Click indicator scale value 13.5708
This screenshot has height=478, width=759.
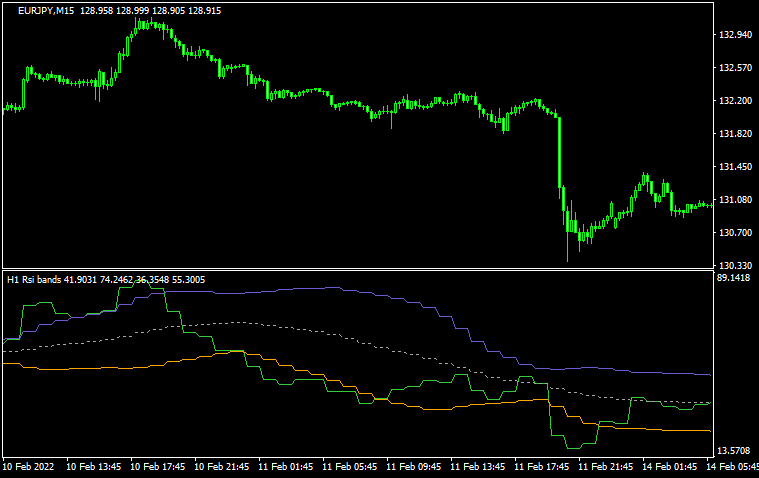733,450
